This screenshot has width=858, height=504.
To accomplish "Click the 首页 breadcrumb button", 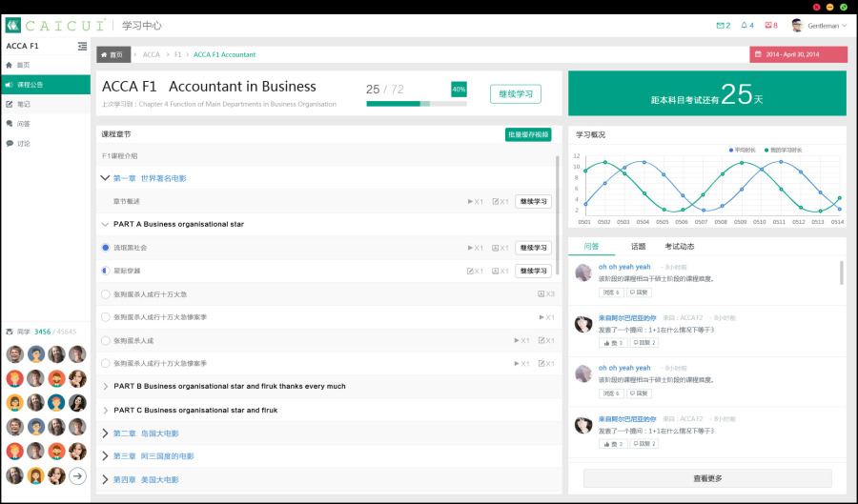I will [x=113, y=54].
